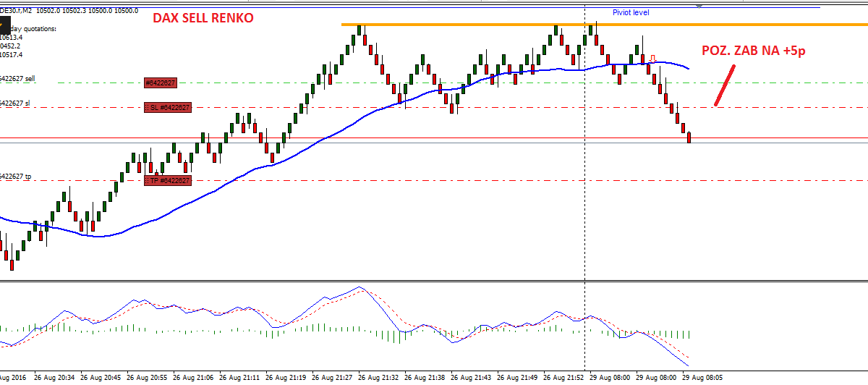Select the green dashed sell entry line

point(434,82)
